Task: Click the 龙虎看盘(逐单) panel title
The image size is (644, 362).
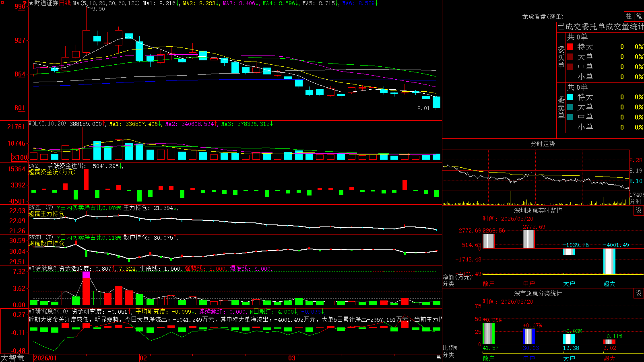Action: coord(543,16)
